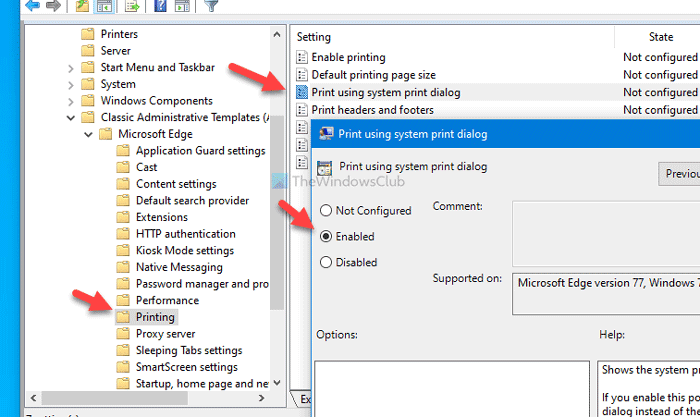Select the Enabled radio button
Viewport: 700px width, 417px height.
326,236
